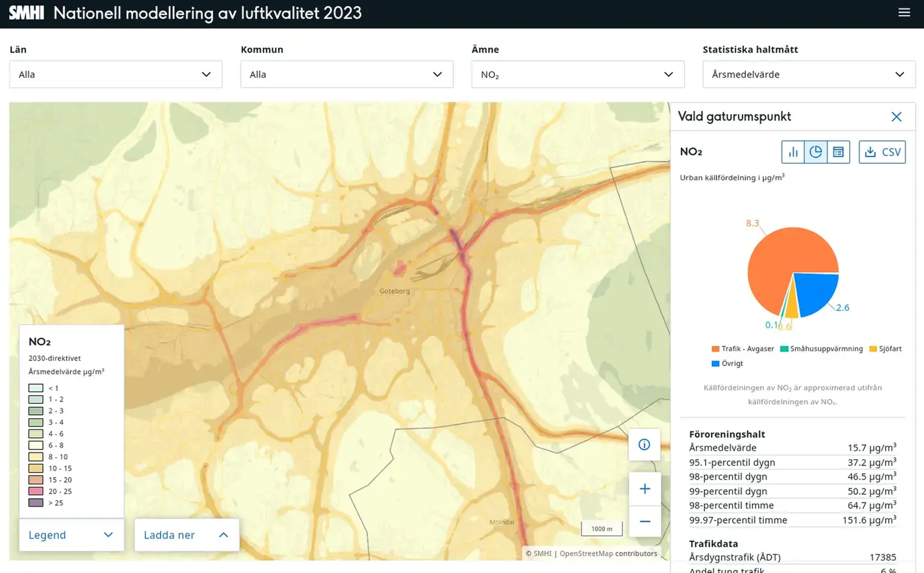Screen dimensions: 924x573
Task: Toggle the Trafik - Avgaser legend entry
Action: [x=743, y=349]
